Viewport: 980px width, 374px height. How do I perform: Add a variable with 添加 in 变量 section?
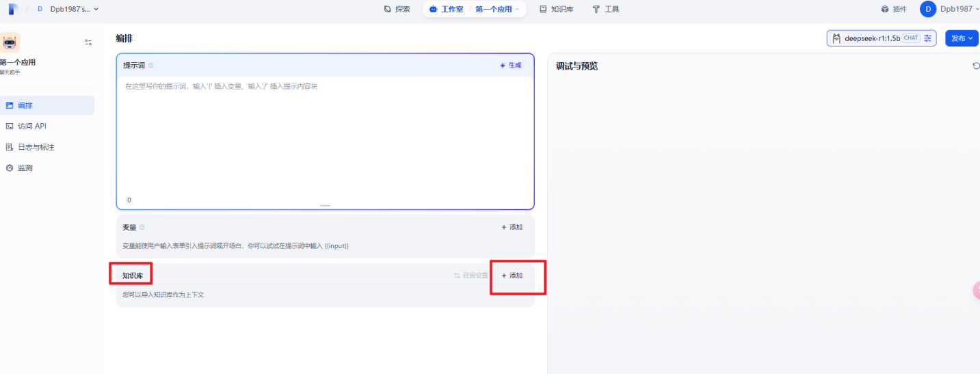click(512, 227)
